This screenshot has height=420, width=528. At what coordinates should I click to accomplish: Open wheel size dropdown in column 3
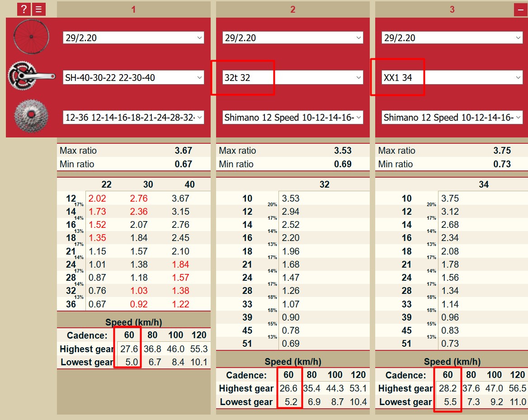coord(452,38)
